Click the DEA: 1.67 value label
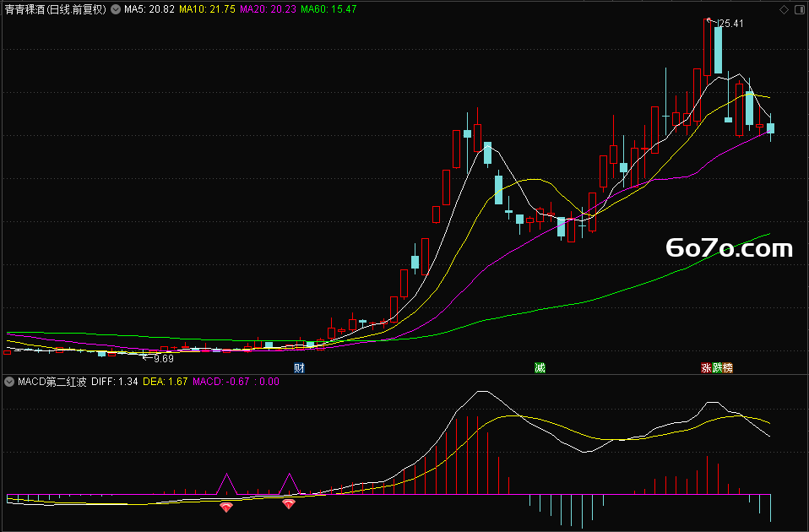809x532 pixels. pyautogui.click(x=166, y=382)
